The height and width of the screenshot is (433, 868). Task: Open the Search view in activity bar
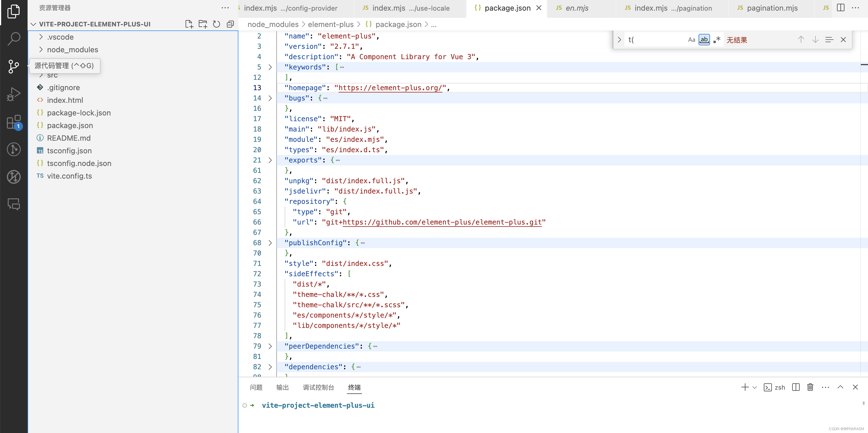click(x=13, y=38)
